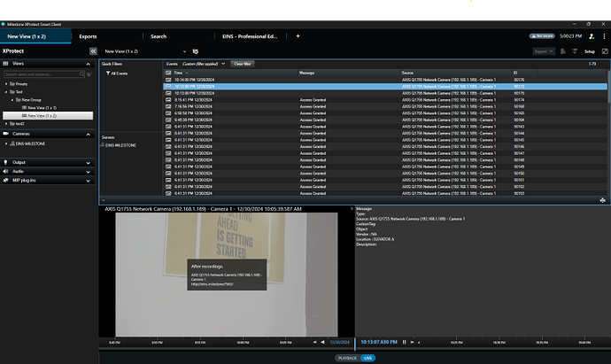The image size is (611, 364).
Task: Click the alarm icon on highlighted event row
Action: 168,86
